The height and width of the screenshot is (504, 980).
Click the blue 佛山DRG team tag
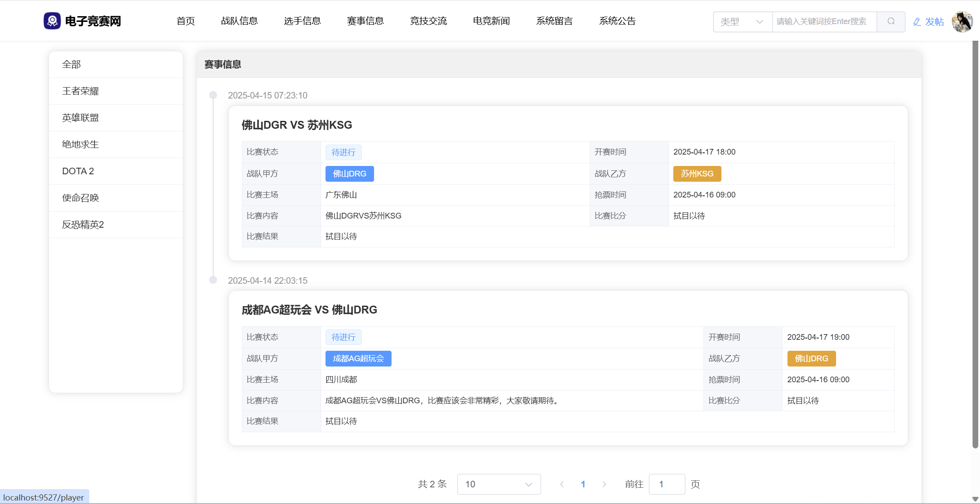coord(349,174)
